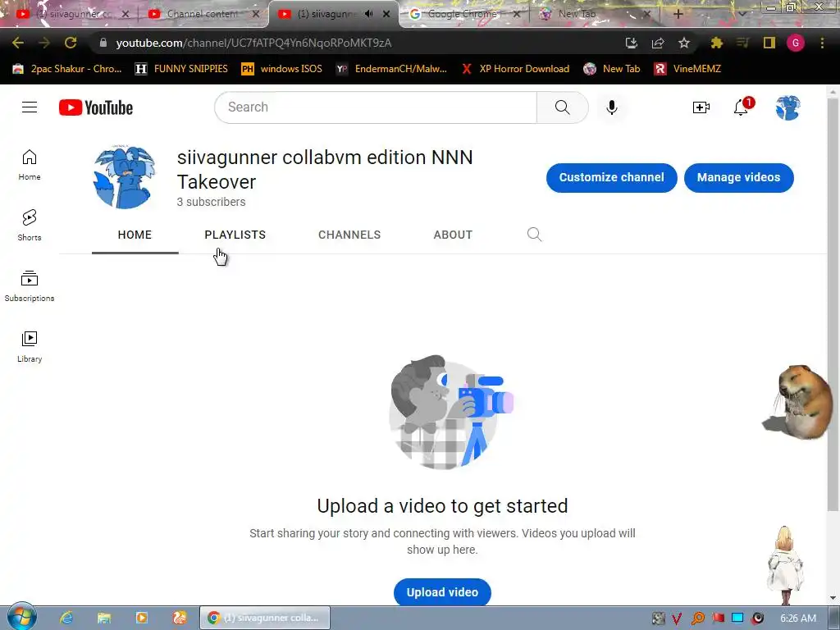The height and width of the screenshot is (630, 840).
Task: Open Chrome extensions puzzle icon
Action: point(716,43)
